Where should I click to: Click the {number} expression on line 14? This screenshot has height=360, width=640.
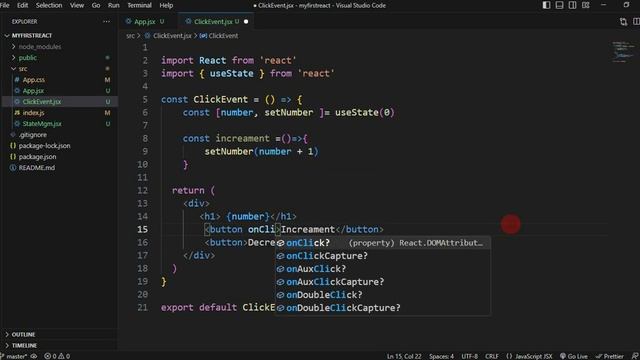click(x=248, y=216)
